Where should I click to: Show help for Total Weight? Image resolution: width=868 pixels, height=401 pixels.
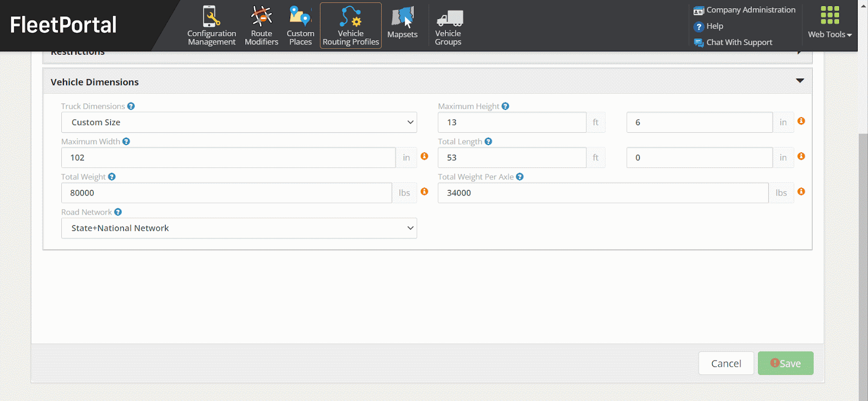[x=112, y=177]
